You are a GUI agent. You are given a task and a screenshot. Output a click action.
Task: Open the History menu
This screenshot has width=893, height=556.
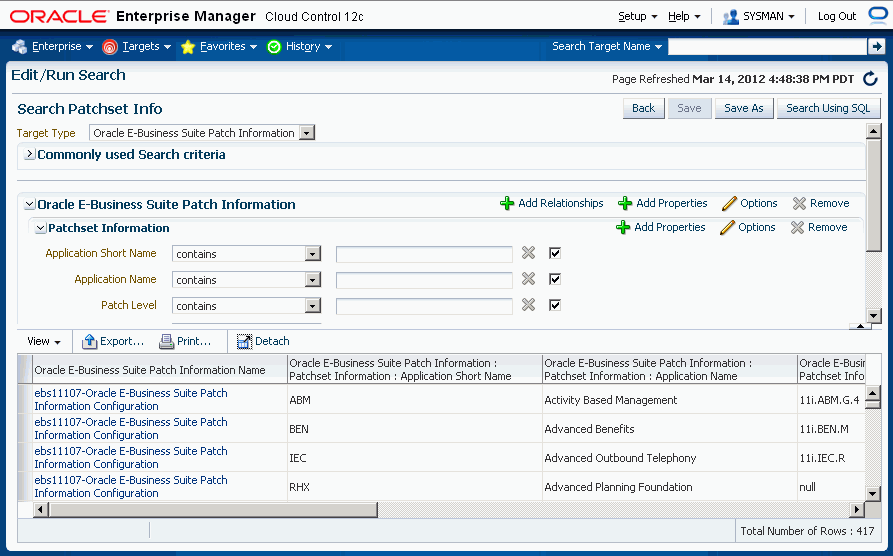pos(309,46)
